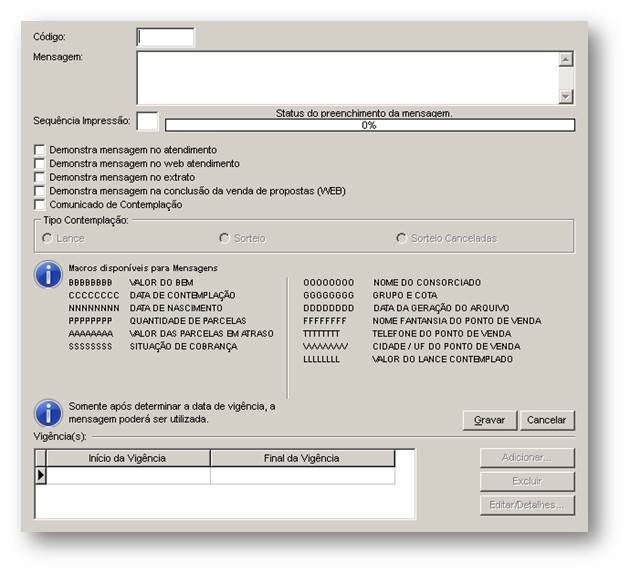This screenshot has height=574, width=630.
Task: Click macro BBBBBBBB VALOR DO BEM
Action: pos(131,283)
